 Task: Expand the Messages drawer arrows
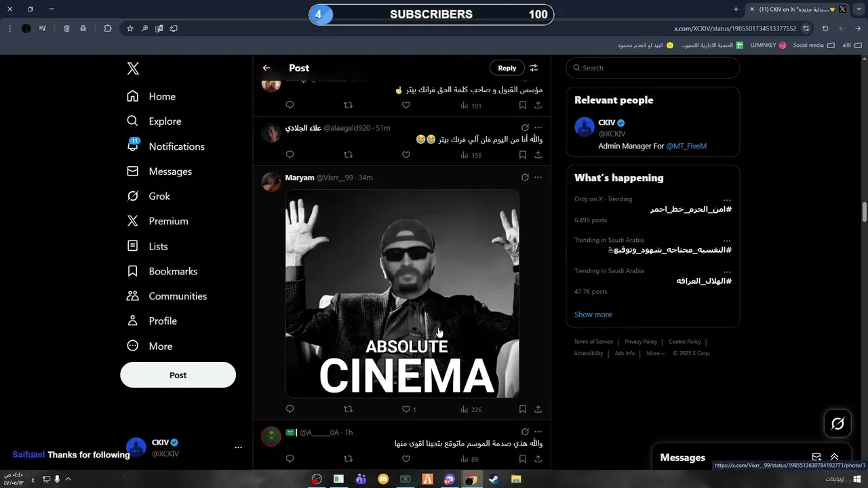pos(835,457)
